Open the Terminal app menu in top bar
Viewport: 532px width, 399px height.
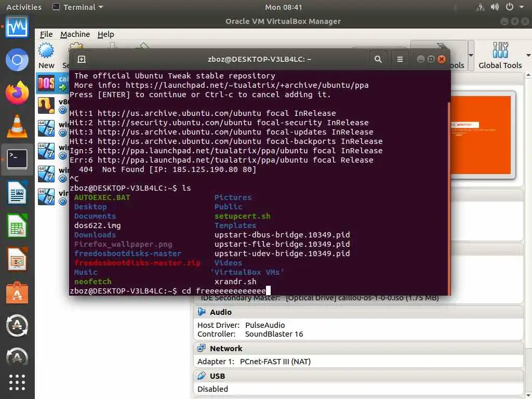[x=78, y=7]
